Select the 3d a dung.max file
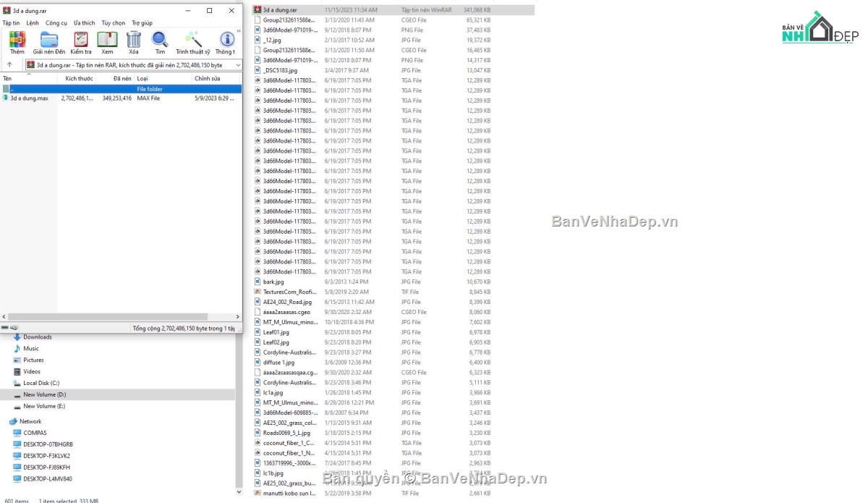 29,98
